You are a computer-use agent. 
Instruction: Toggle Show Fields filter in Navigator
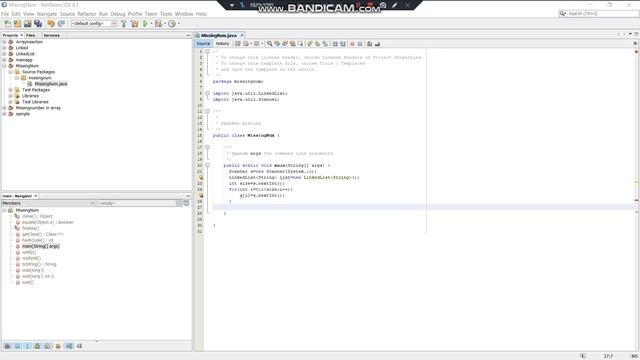(17, 346)
